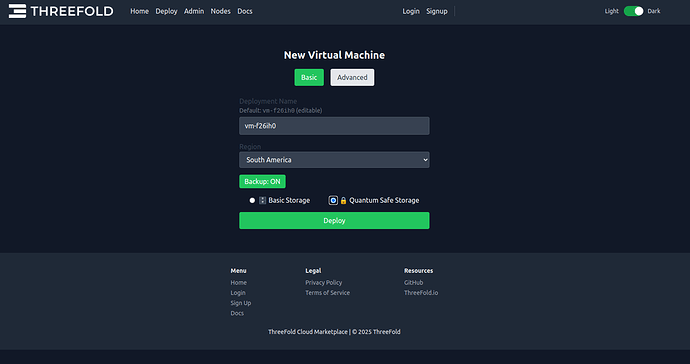Open the footer Home link

[x=239, y=283]
